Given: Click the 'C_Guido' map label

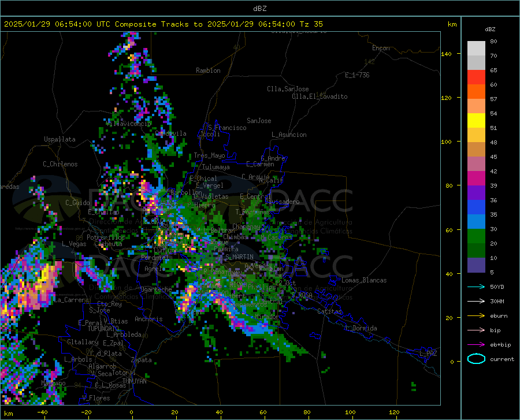Looking at the screenshot, I should click(77, 203).
